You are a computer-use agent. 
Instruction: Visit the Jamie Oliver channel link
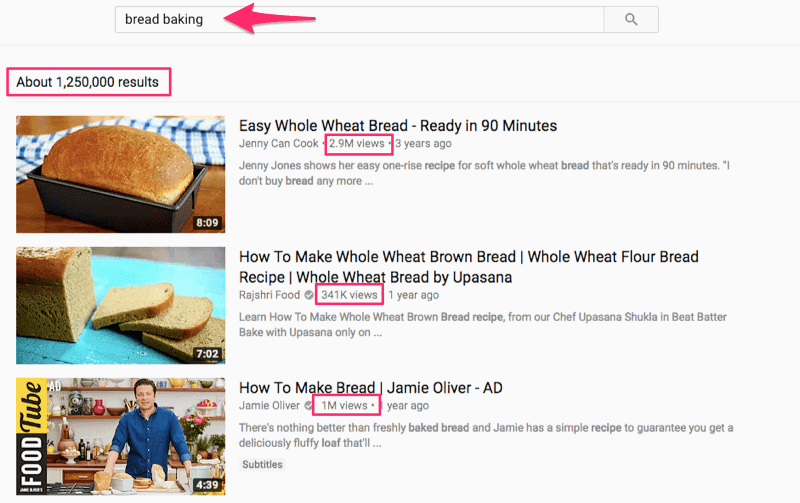pyautogui.click(x=269, y=406)
